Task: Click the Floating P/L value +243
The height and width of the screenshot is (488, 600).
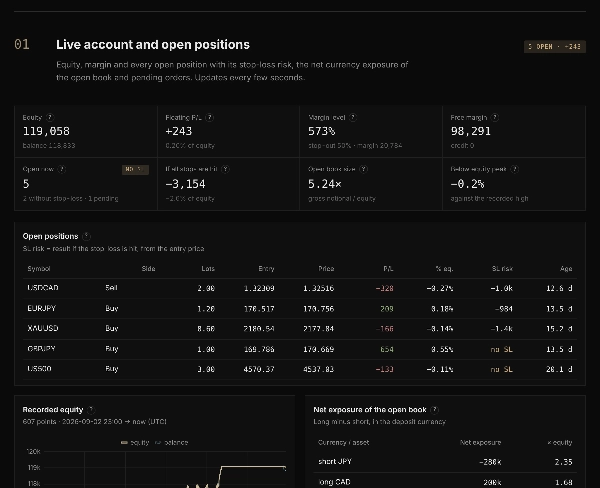Action: pos(179,131)
